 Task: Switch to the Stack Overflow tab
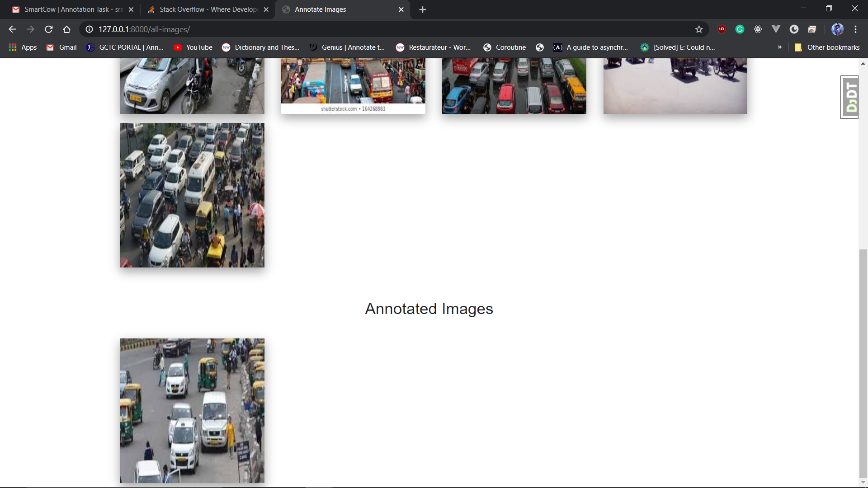click(x=208, y=9)
